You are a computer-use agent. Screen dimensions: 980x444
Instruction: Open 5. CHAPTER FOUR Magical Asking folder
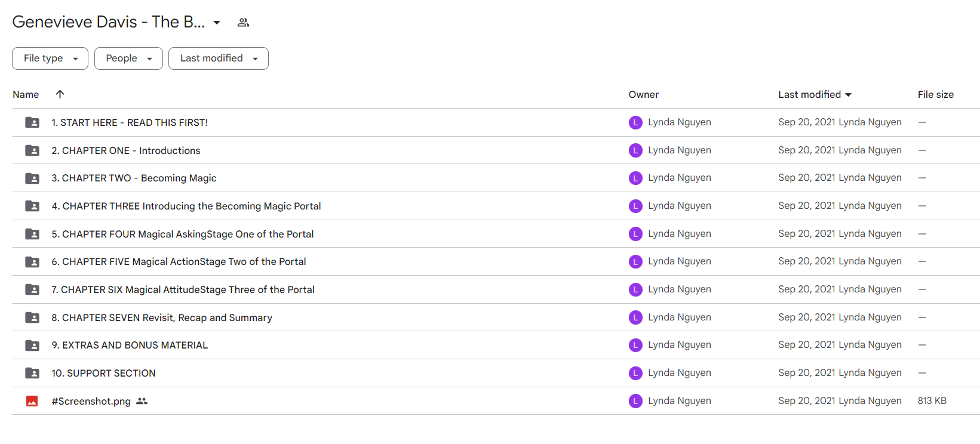pyautogui.click(x=183, y=234)
